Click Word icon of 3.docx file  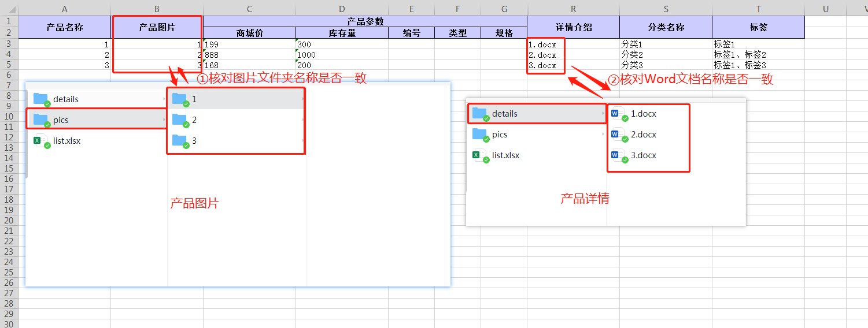pos(619,155)
